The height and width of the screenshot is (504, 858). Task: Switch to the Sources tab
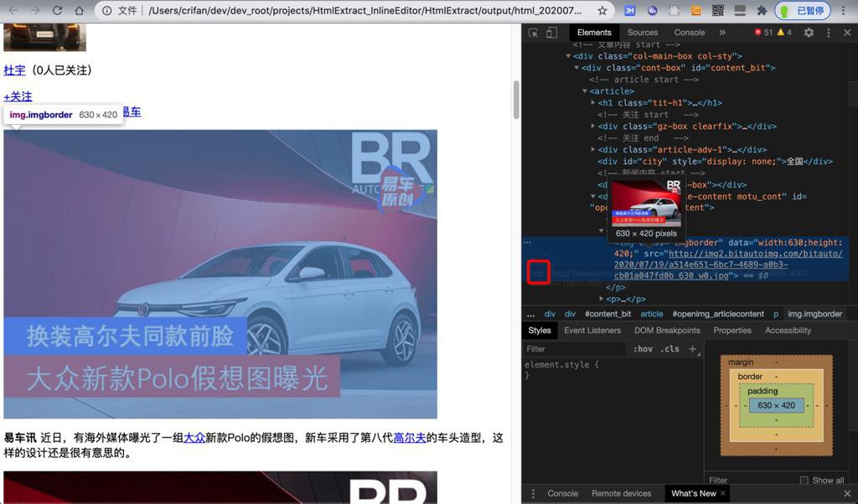point(643,33)
